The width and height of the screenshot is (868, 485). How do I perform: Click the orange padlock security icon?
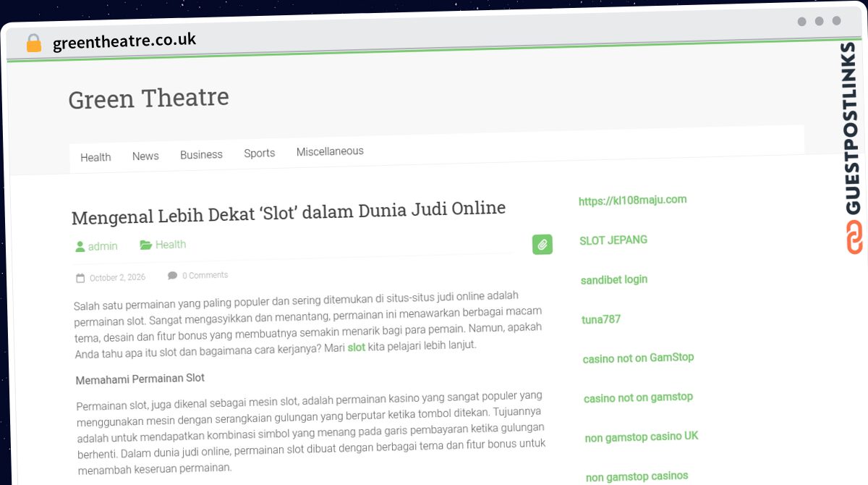(x=33, y=43)
